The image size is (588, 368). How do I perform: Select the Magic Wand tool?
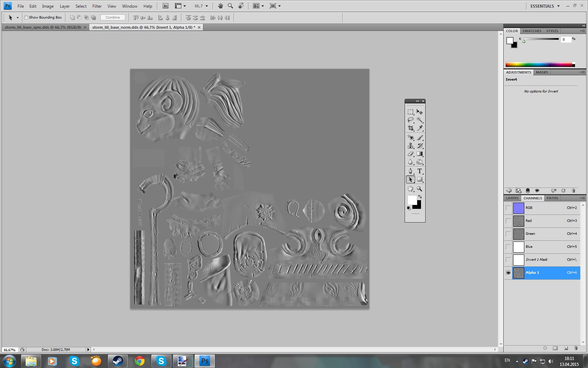pyautogui.click(x=420, y=120)
